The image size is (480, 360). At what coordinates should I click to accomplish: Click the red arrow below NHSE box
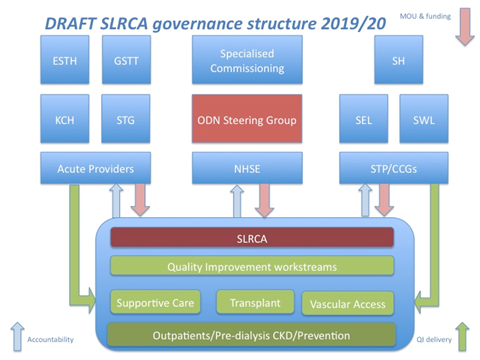click(264, 201)
